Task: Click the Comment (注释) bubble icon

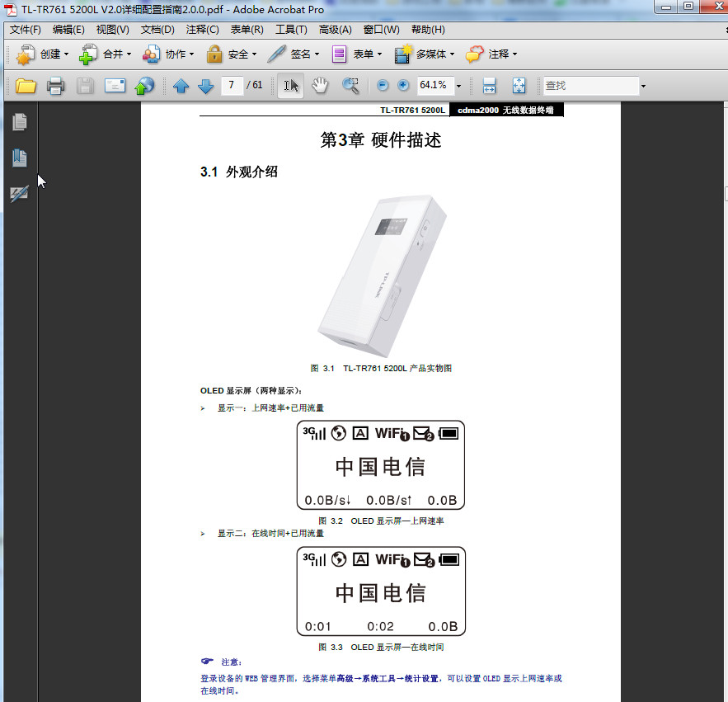Action: tap(475, 54)
